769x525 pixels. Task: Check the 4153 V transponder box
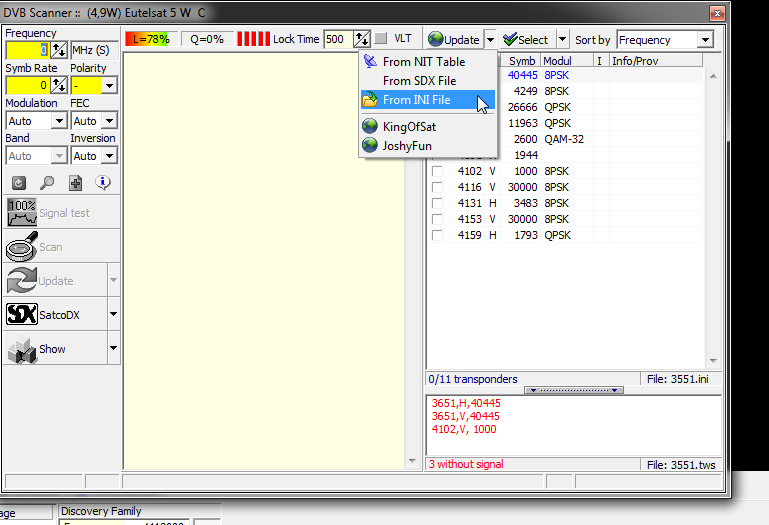tap(437, 219)
